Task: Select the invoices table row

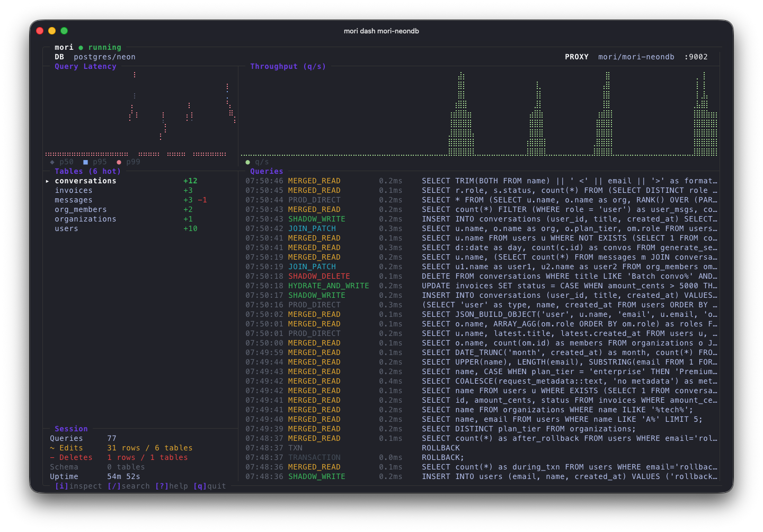Action: 140,191
